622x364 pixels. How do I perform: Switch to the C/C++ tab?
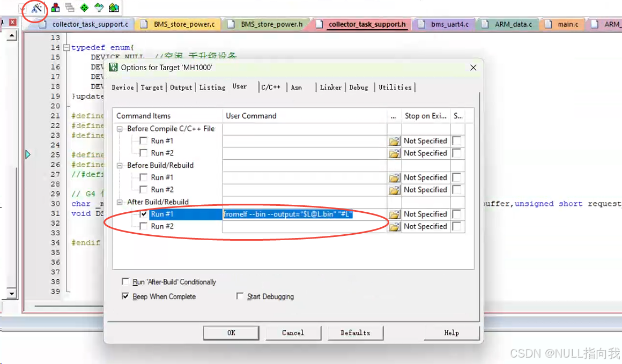point(271,87)
